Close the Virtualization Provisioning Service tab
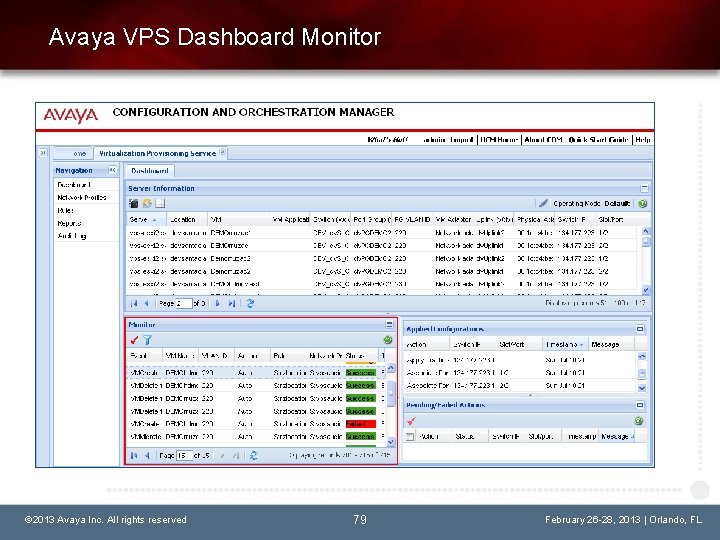Viewport: 720px width, 540px height. pyautogui.click(x=223, y=152)
